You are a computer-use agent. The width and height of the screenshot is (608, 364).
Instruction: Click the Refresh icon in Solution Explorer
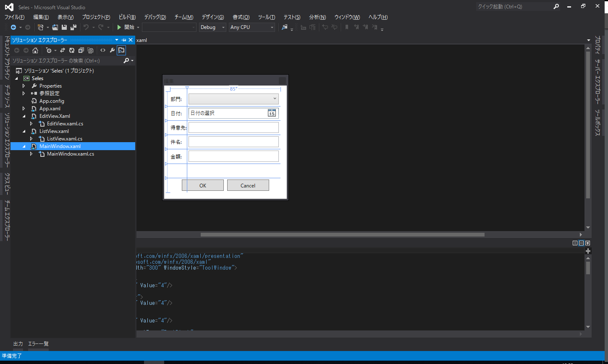(72, 50)
